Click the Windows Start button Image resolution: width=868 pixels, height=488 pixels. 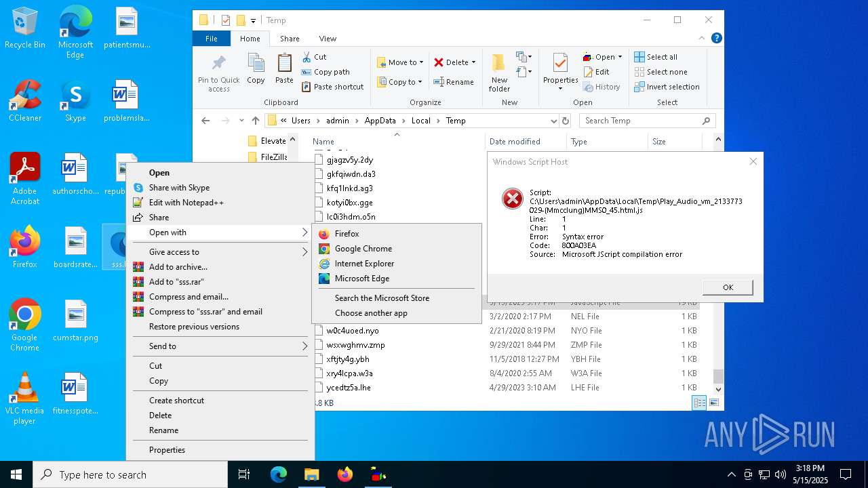point(16,474)
